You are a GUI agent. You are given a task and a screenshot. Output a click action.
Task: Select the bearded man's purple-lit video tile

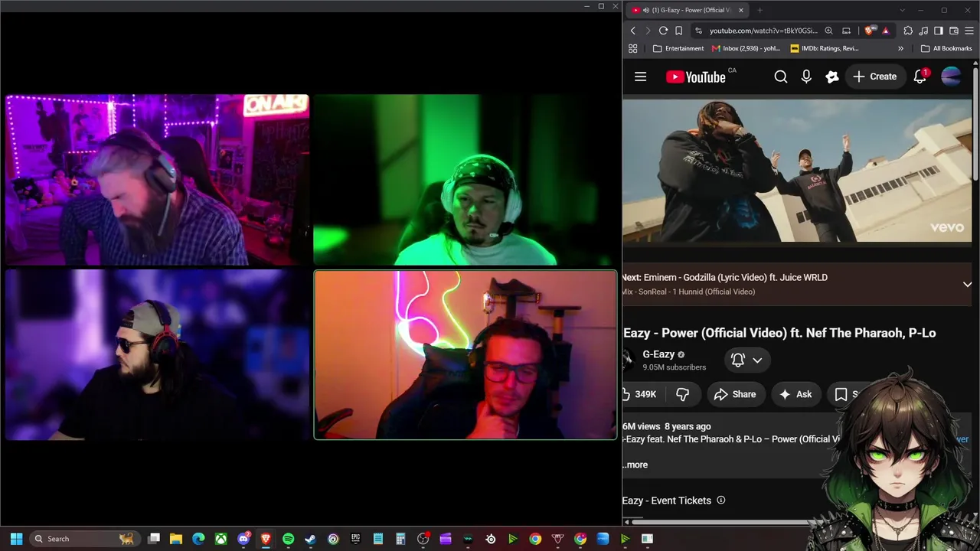click(x=157, y=180)
